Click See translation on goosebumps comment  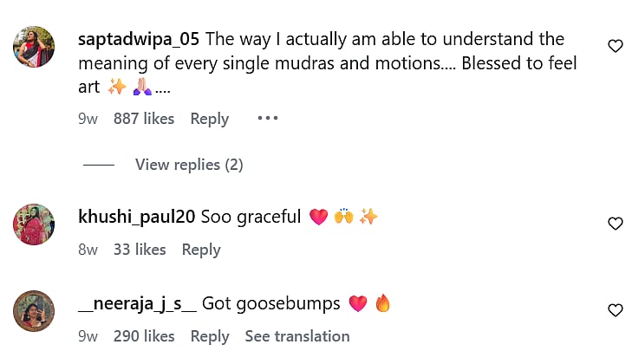(297, 336)
